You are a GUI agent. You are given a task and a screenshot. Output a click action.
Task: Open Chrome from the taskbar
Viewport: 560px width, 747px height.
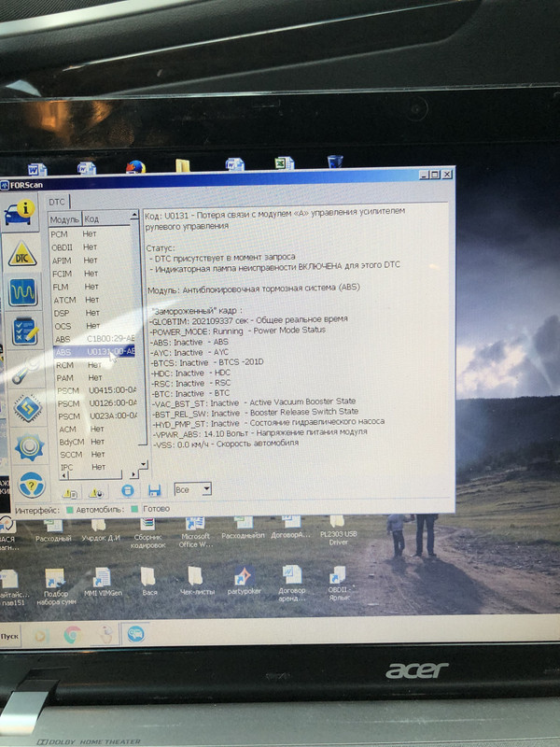[x=72, y=635]
